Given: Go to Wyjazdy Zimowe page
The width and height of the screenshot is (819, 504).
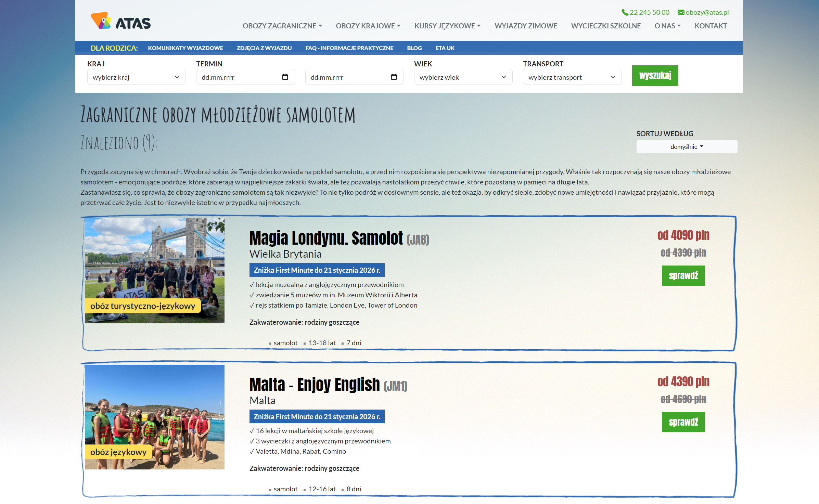Looking at the screenshot, I should point(526,26).
